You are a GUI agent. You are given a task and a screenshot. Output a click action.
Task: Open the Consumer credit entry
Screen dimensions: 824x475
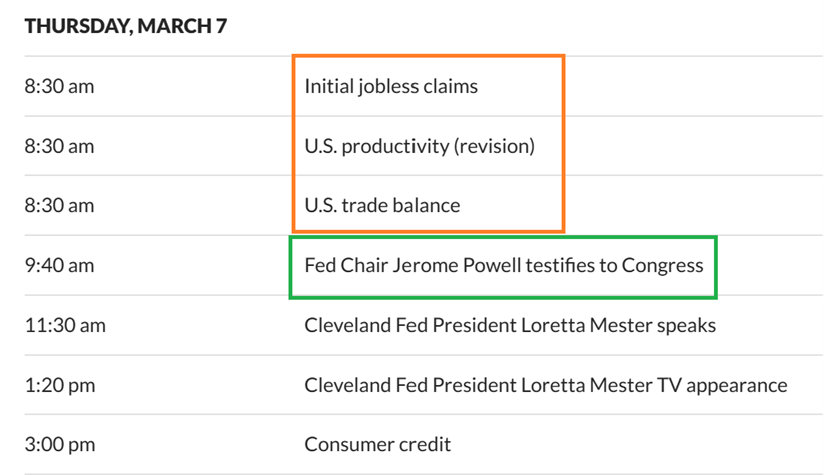tap(377, 444)
